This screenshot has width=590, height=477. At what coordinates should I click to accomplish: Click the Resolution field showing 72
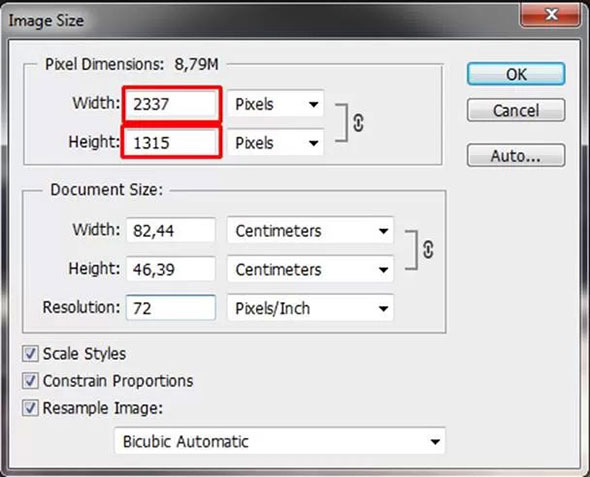tap(171, 308)
